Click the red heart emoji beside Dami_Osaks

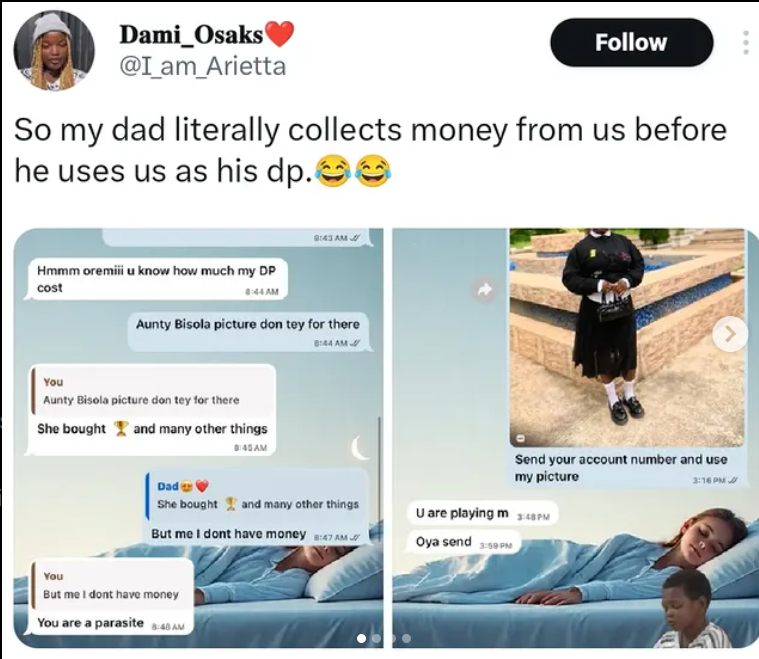[279, 34]
